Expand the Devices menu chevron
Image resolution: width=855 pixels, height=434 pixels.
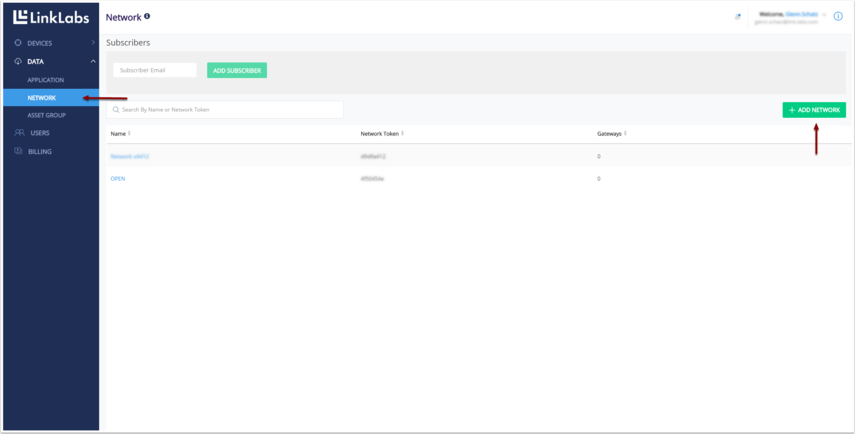click(x=93, y=43)
